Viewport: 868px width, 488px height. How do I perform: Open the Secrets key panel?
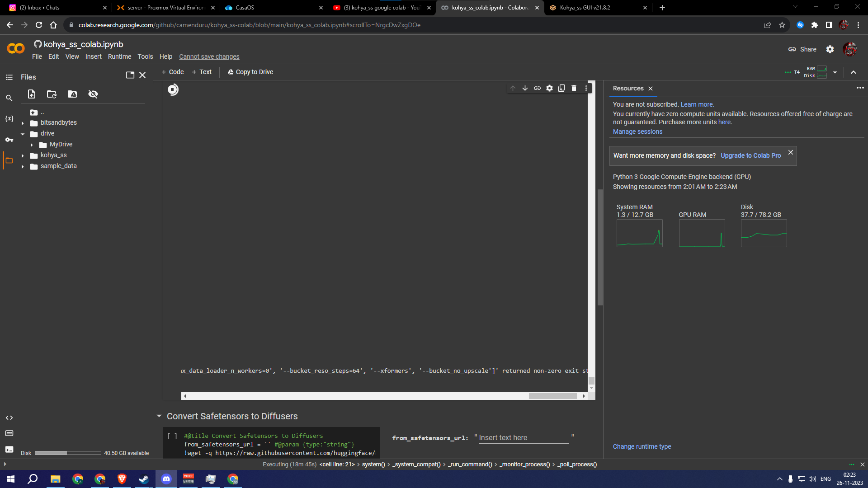tap(9, 140)
